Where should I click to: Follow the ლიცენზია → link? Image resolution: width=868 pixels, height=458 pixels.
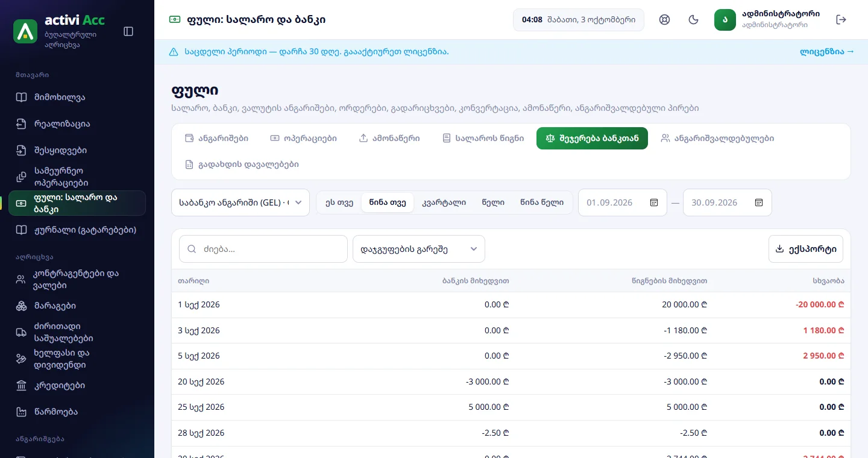827,52
